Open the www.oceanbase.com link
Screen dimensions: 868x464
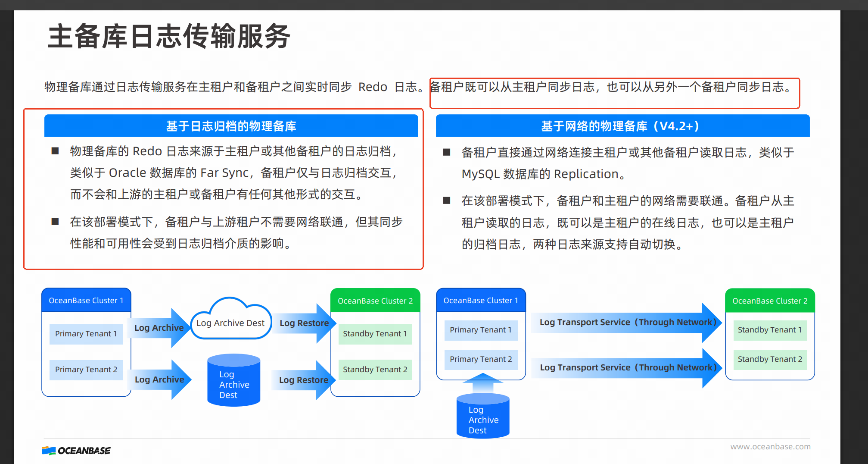(x=770, y=447)
